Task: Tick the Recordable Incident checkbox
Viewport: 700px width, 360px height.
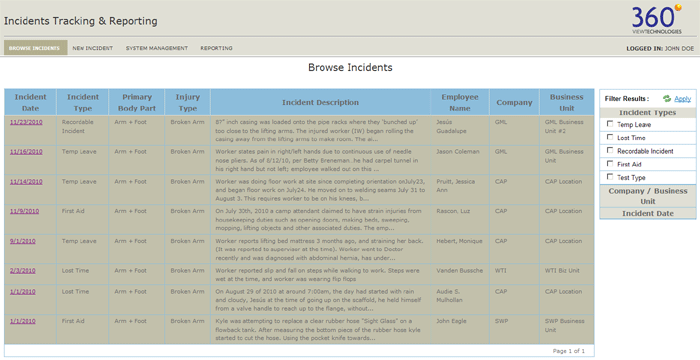Action: click(x=610, y=151)
